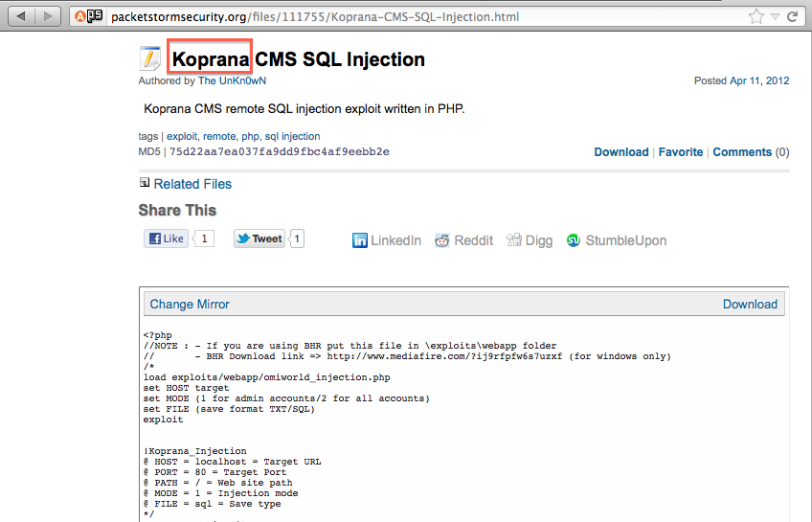Share the page on StumbleUpon
The width and height of the screenshot is (812, 522).
[617, 240]
